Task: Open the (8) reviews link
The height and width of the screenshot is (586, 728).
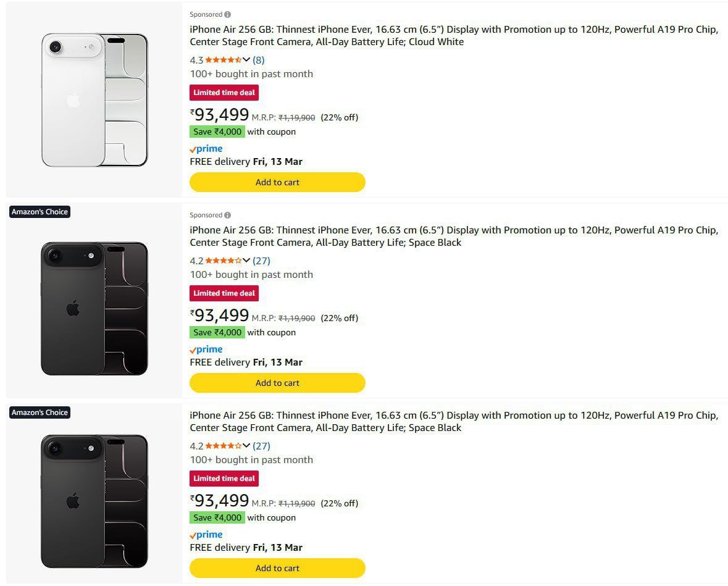Action: coord(259,60)
